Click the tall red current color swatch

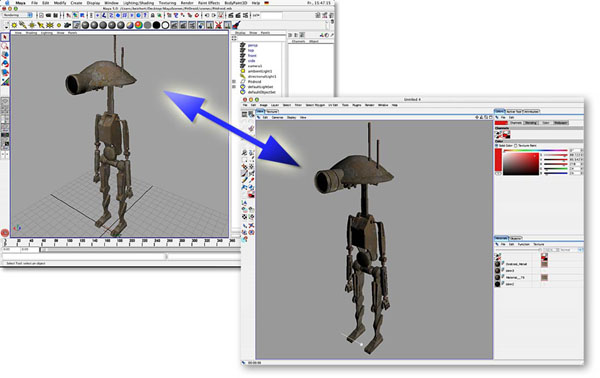coord(498,160)
